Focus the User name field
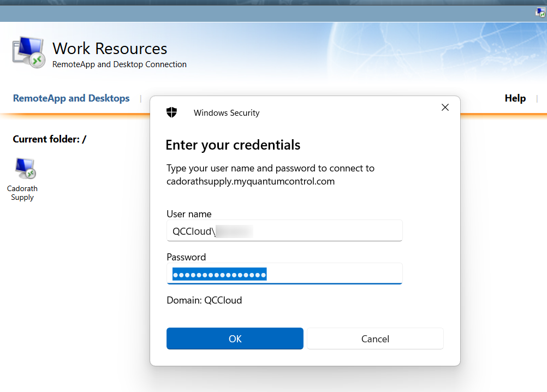Viewport: 547px width, 392px height. (x=284, y=230)
